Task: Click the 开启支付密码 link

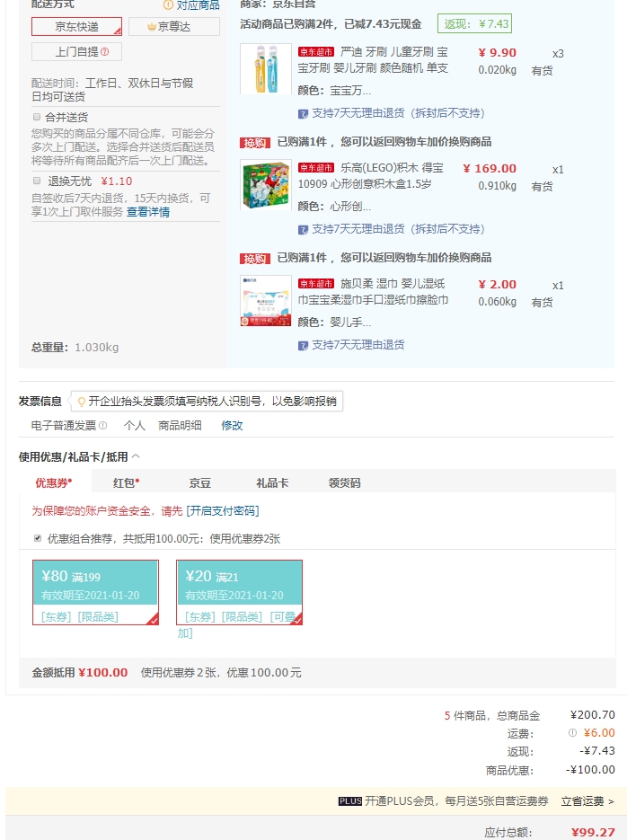Action: [x=222, y=510]
